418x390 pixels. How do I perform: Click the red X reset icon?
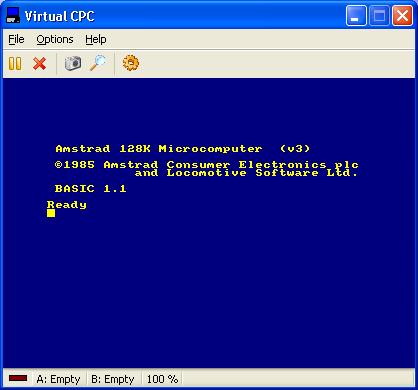(x=40, y=63)
